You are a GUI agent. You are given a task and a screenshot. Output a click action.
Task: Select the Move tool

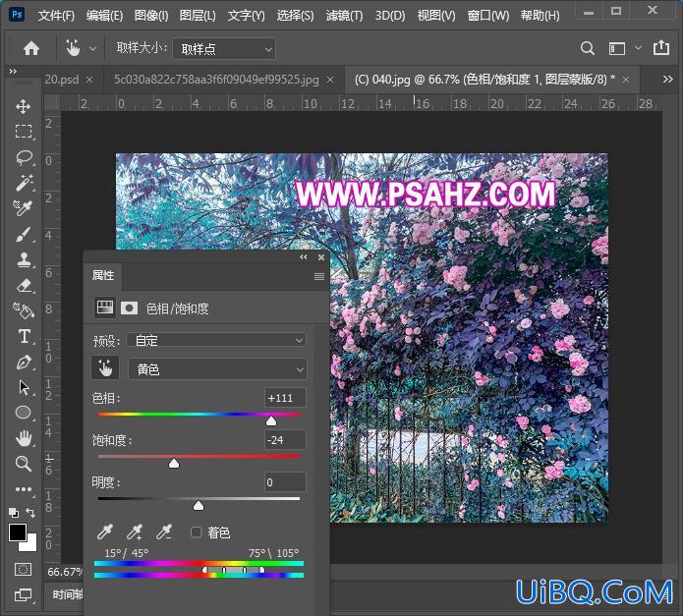[23, 106]
